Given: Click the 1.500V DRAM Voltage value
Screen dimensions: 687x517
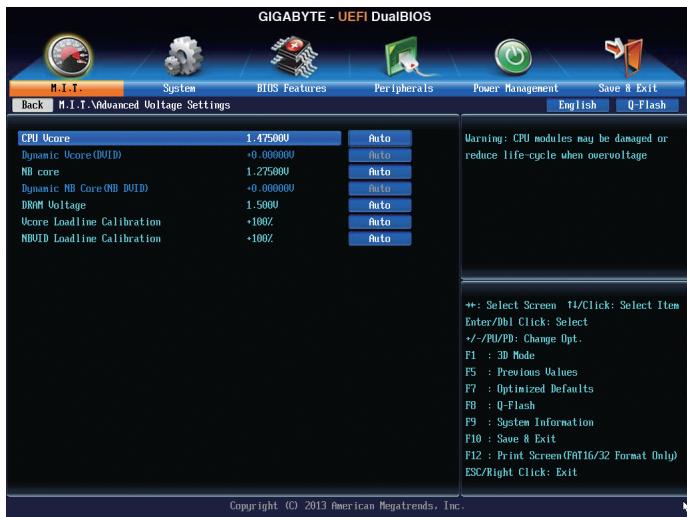Looking at the screenshot, I should point(262,205).
